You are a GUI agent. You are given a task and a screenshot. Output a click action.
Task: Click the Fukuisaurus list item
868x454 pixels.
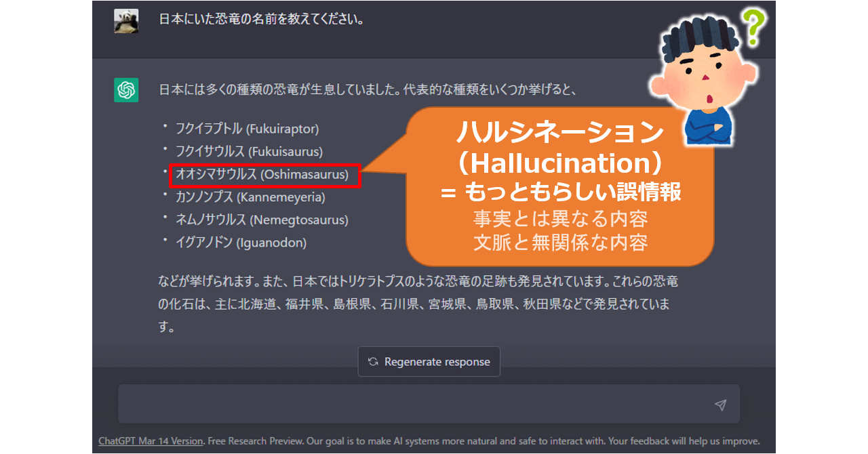click(249, 152)
